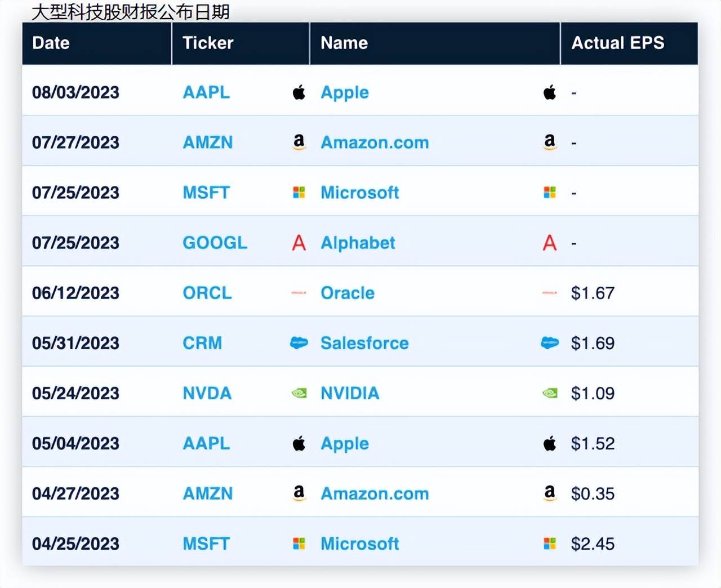Click the red Alphabet icon beside the Alphabet name
721x588 pixels.
pyautogui.click(x=299, y=243)
